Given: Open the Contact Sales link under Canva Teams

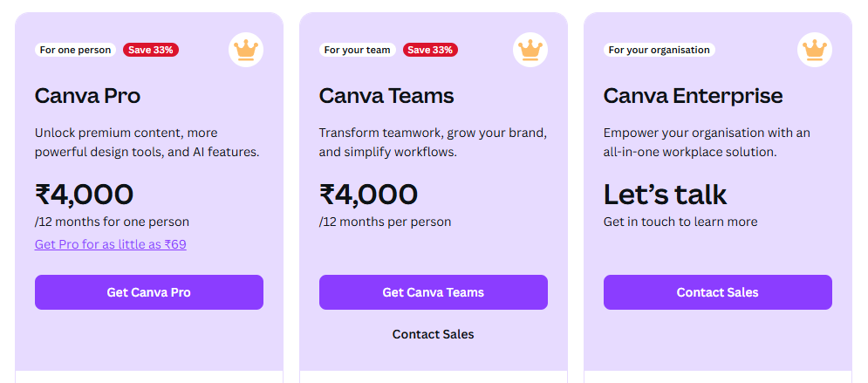Looking at the screenshot, I should (x=434, y=334).
